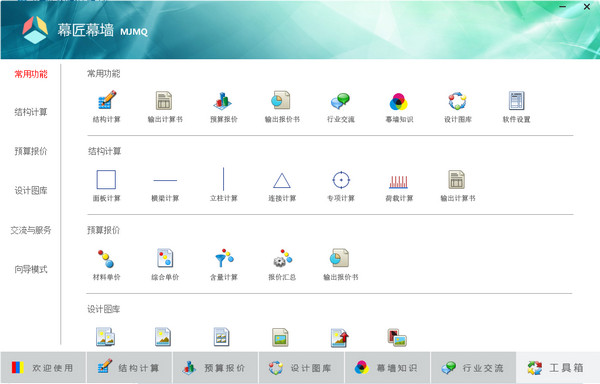Open 材料单价 icon
Screen dimensions: 600x384
106,259
